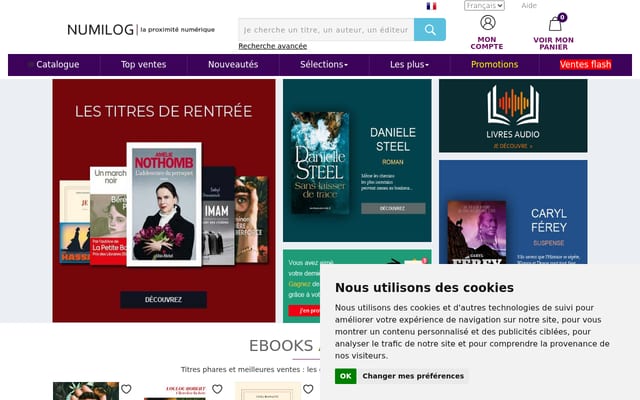Viewport: 640px width, 400px height.
Task: Click the Livres Audio book waveform icon
Action: point(513,104)
